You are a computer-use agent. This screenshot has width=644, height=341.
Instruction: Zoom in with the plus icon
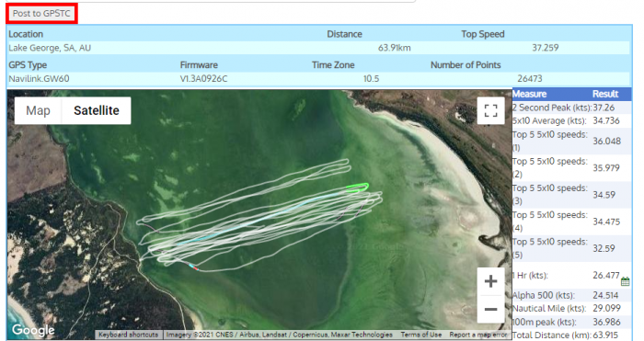pyautogui.click(x=490, y=281)
